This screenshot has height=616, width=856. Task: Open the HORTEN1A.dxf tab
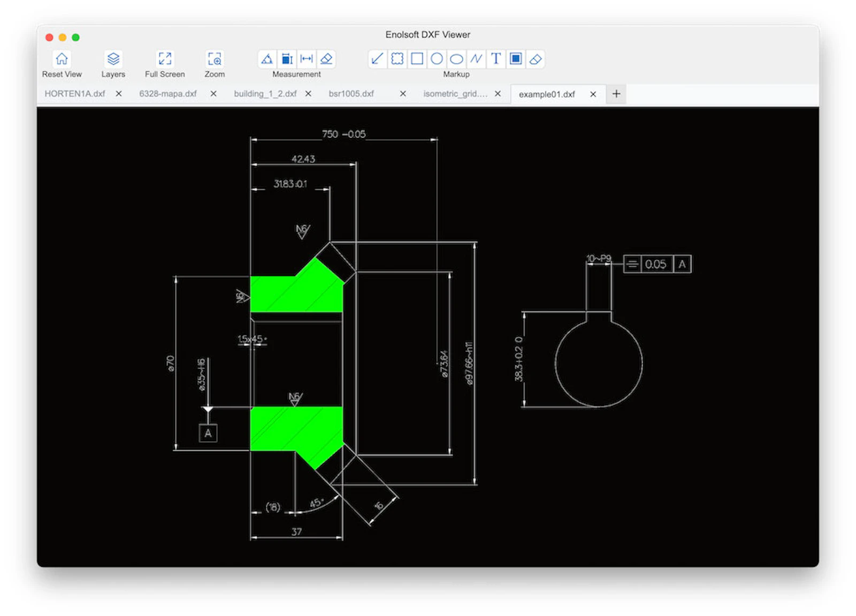75,94
